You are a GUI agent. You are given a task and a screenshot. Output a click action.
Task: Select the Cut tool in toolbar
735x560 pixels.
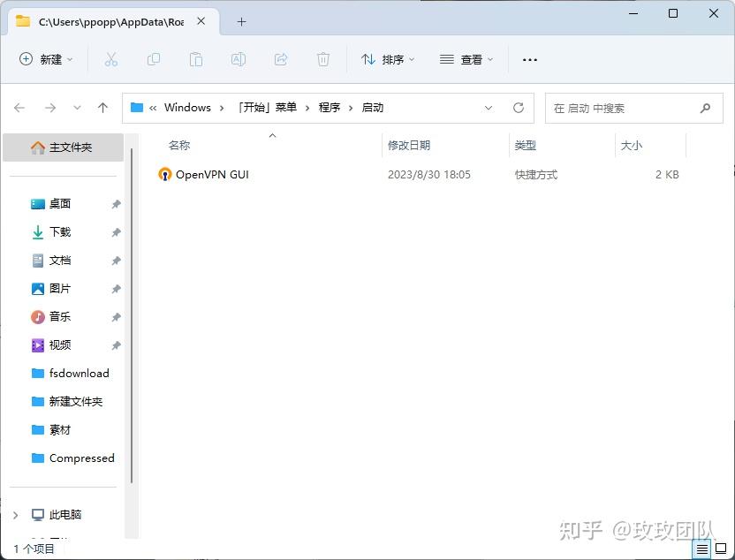pos(110,59)
